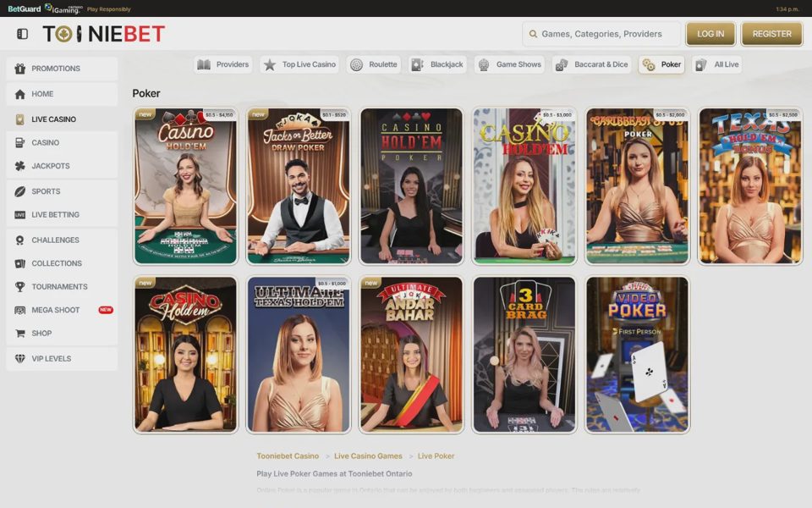The height and width of the screenshot is (508, 812).
Task: Switch to Blackjack tab
Action: [437, 64]
